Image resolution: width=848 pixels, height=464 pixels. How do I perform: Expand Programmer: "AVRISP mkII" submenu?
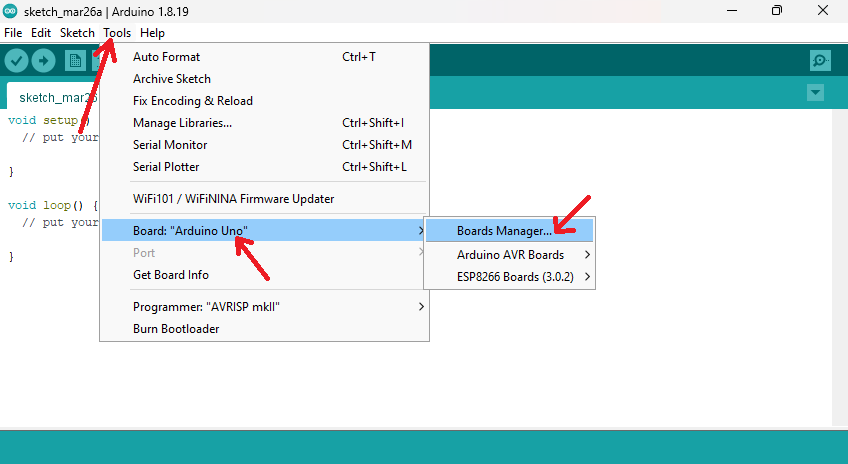click(264, 307)
